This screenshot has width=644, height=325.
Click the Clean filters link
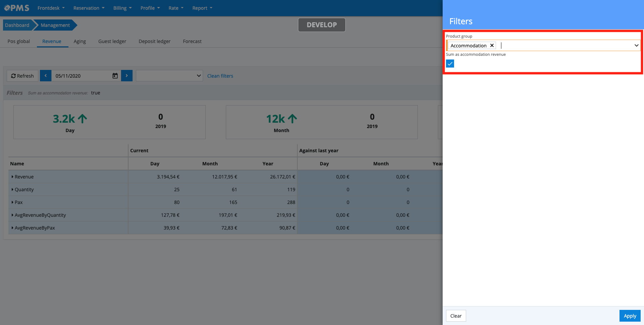pyautogui.click(x=220, y=76)
